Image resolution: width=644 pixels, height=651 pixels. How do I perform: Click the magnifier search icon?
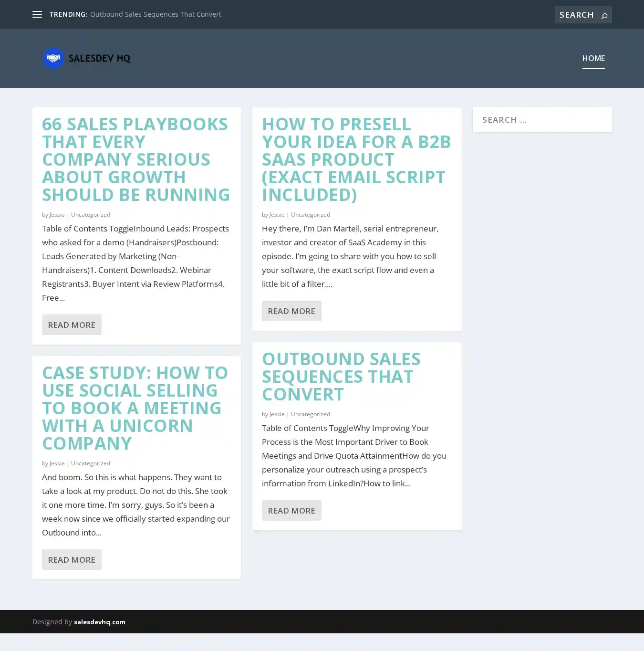[x=604, y=15]
